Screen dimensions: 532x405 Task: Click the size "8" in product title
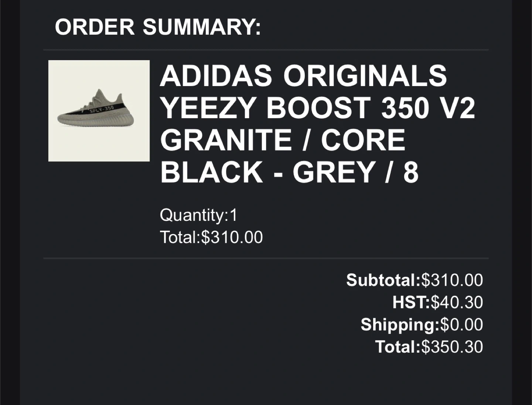tap(410, 172)
